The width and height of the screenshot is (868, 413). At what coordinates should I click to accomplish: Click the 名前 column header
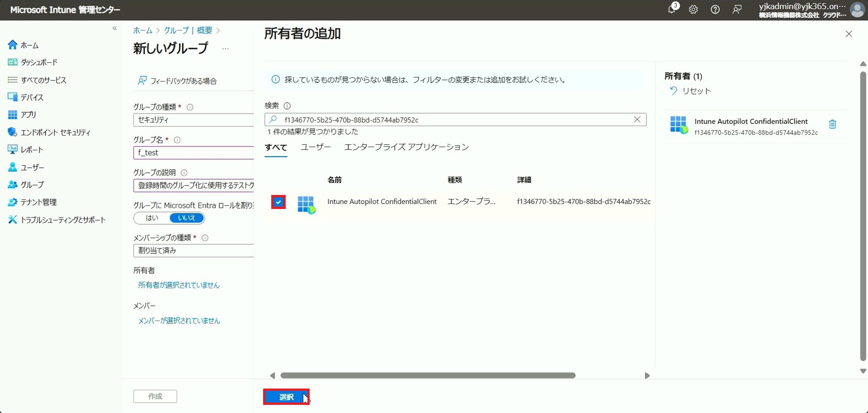pyautogui.click(x=335, y=180)
